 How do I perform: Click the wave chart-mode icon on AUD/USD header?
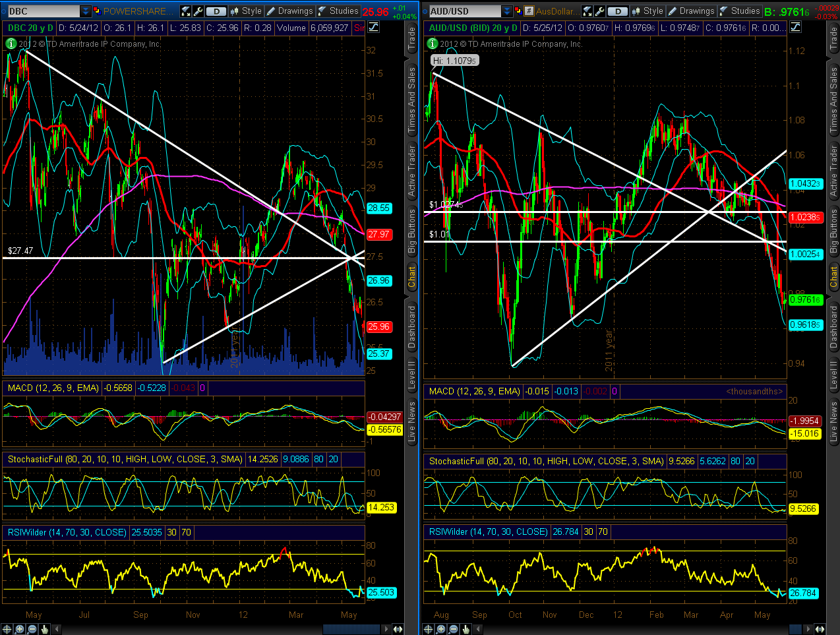click(796, 27)
